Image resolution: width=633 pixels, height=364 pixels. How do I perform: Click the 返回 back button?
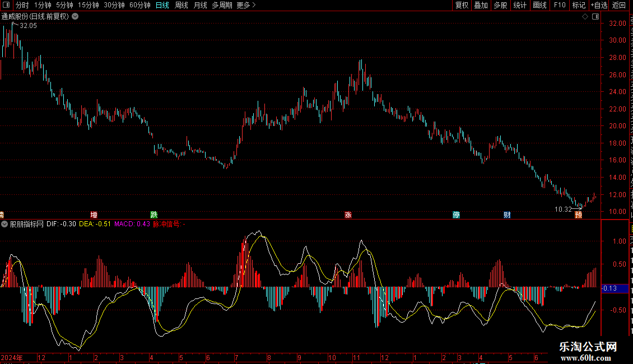(619, 5)
